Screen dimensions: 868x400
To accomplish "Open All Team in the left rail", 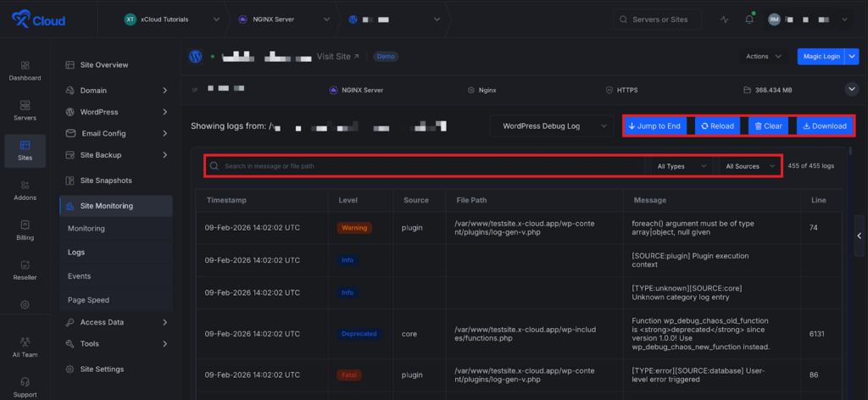I will (x=25, y=348).
